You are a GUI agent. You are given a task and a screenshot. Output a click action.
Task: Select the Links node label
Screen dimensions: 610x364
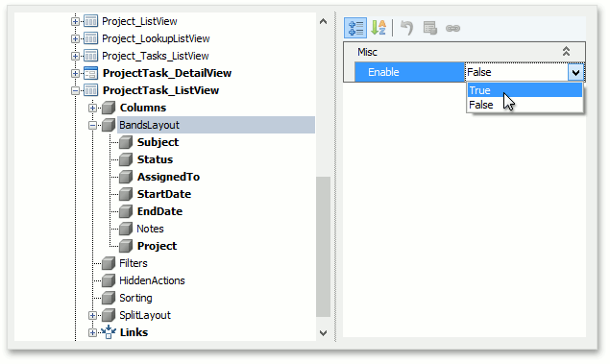pyautogui.click(x=134, y=332)
